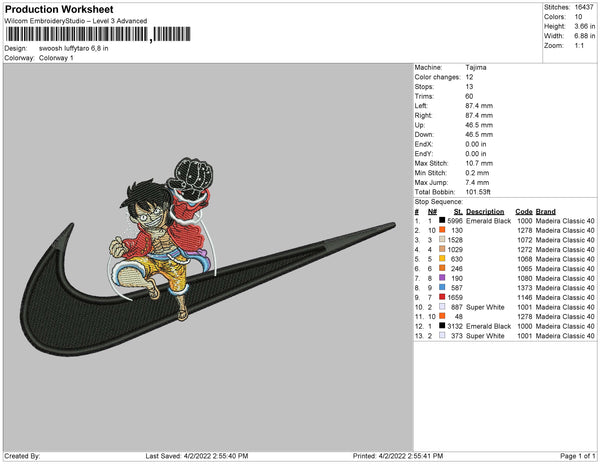Click the embroidered swoosh design preview
This screenshot has width=600, height=464.
click(208, 257)
